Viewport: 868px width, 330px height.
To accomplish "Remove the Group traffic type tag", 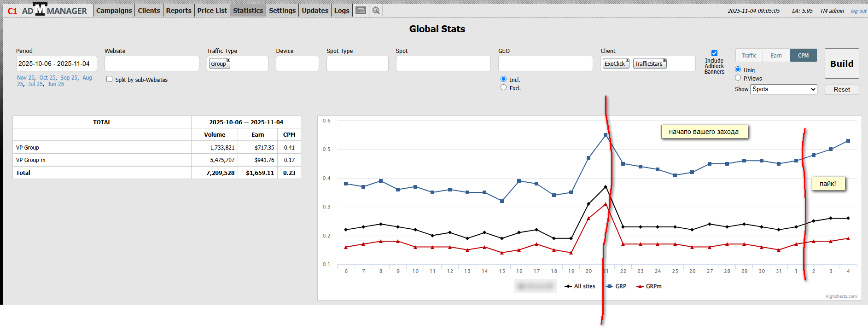I will 228,60.
